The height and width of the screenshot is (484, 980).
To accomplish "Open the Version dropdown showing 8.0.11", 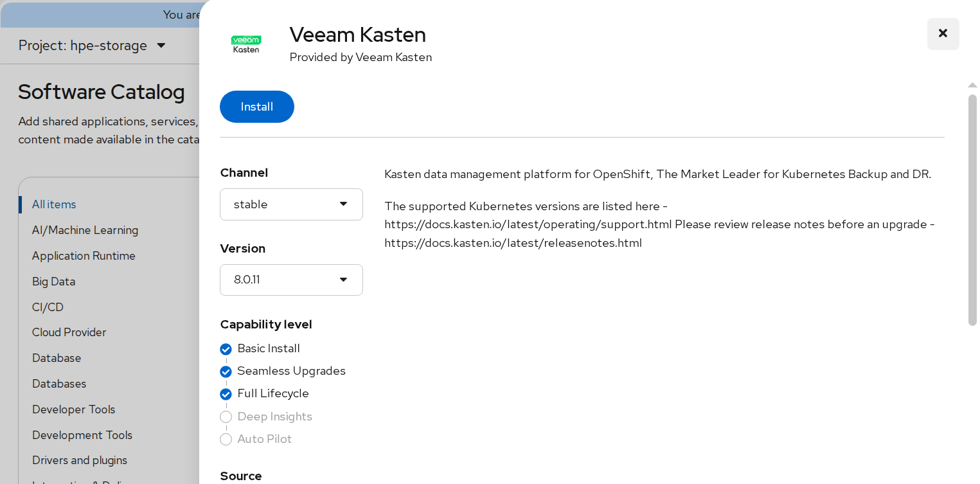I will click(291, 280).
